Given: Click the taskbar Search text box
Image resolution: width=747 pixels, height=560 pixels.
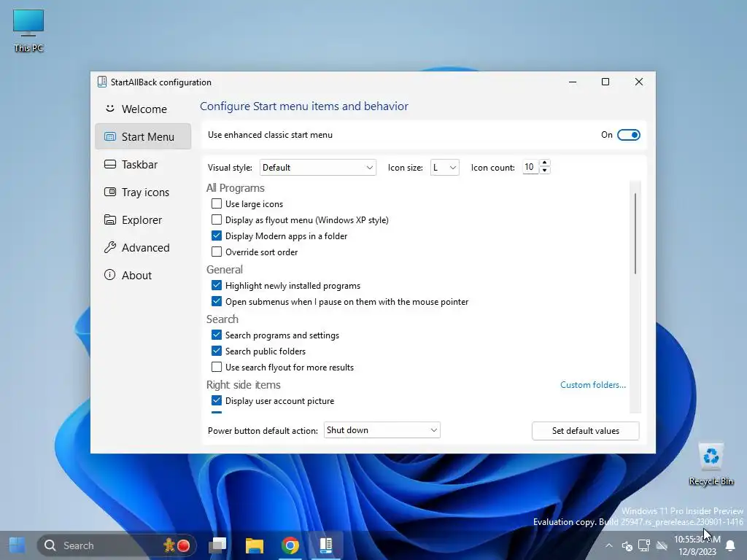Looking at the screenshot, I should tap(117, 545).
